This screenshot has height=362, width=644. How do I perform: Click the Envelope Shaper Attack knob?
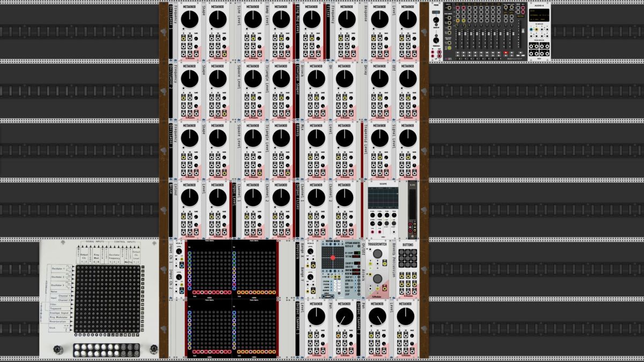(316, 79)
